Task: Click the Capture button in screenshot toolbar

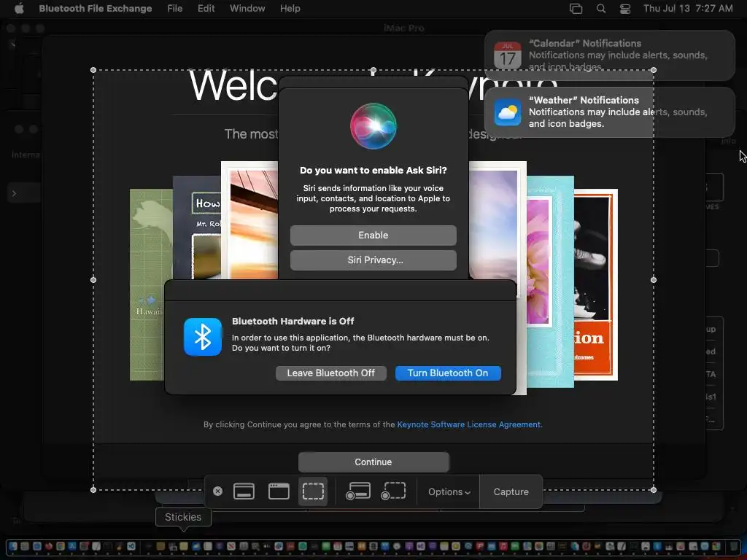Action: point(511,492)
